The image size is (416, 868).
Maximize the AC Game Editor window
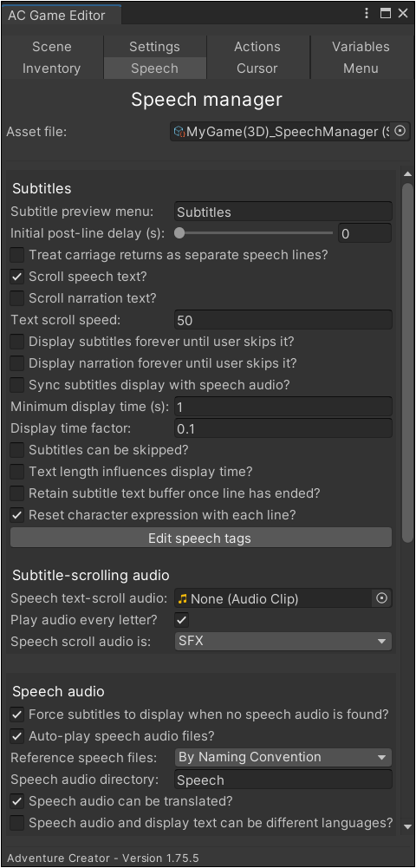click(x=386, y=14)
